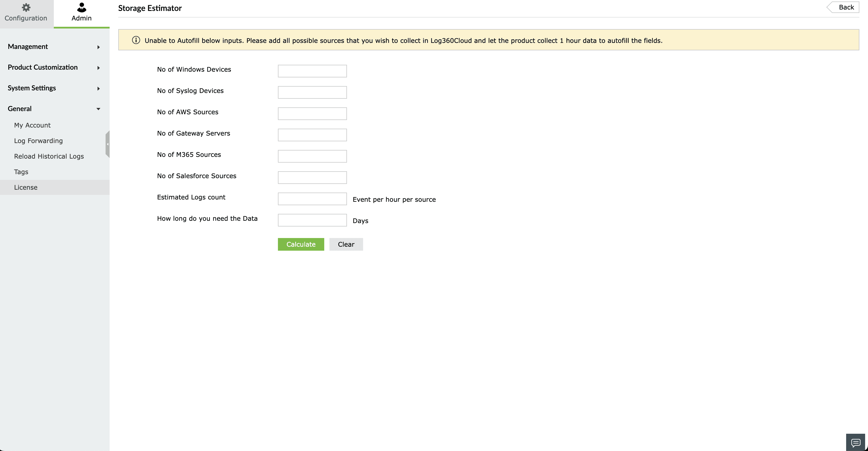The image size is (868, 451).
Task: Click the Estimated Logs count input
Action: point(312,199)
